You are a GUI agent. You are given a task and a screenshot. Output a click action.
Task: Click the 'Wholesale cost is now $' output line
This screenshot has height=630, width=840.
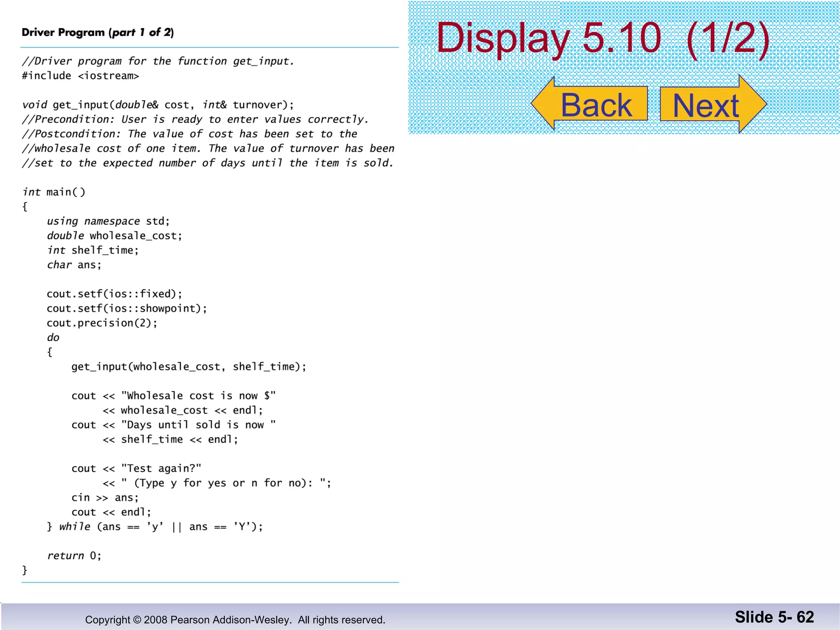click(x=173, y=396)
